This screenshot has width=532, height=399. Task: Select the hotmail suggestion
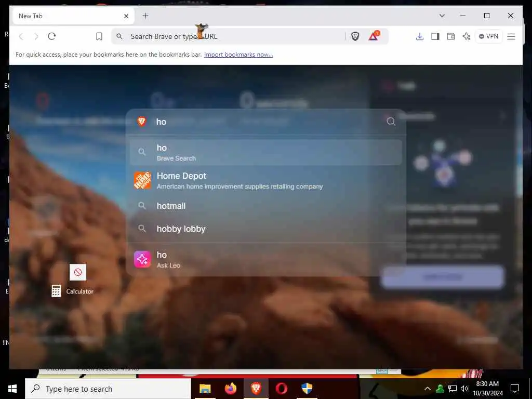click(265, 206)
